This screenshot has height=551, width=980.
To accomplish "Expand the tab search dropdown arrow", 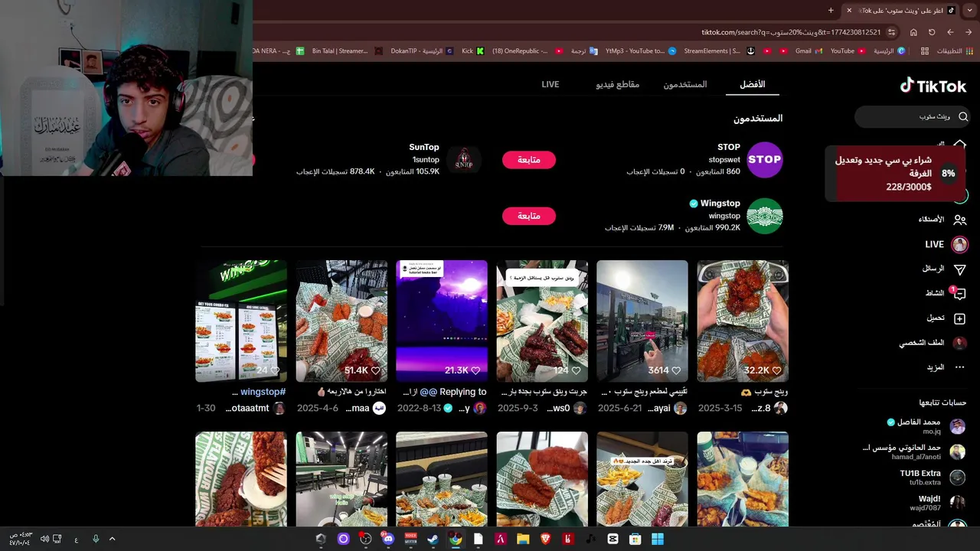I will [969, 10].
